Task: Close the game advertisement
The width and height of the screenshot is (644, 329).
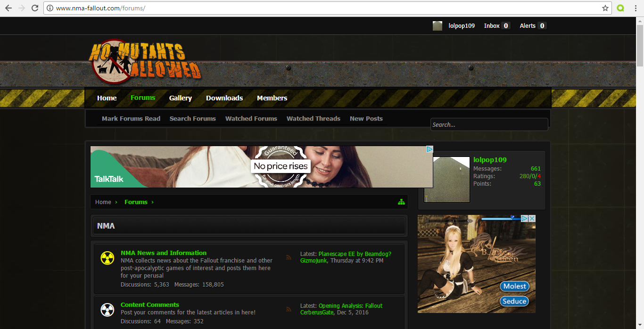Action: 532,219
